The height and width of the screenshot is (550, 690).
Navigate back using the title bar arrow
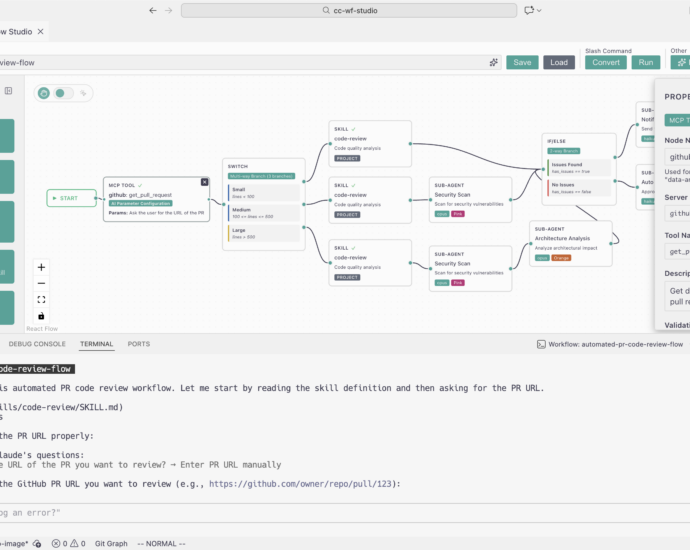pos(153,10)
